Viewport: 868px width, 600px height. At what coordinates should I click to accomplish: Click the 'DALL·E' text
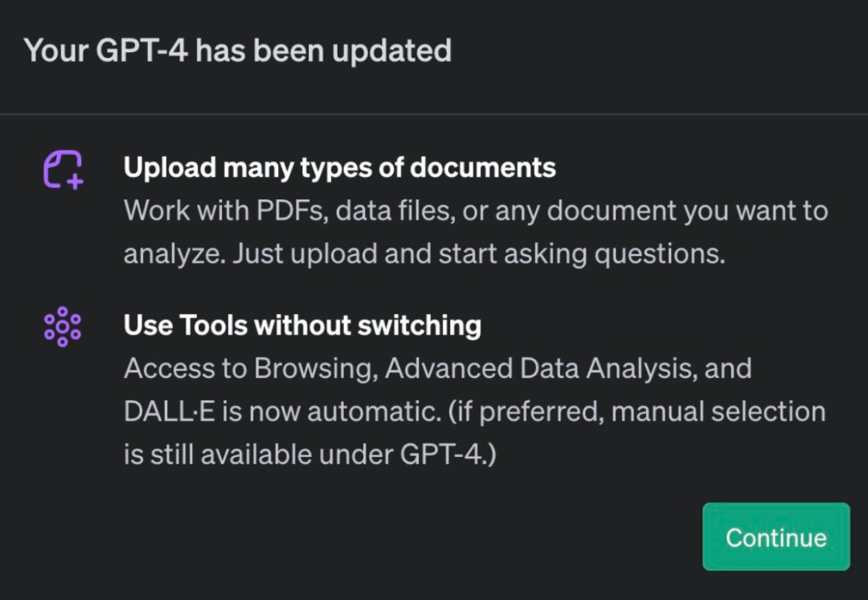click(169, 412)
